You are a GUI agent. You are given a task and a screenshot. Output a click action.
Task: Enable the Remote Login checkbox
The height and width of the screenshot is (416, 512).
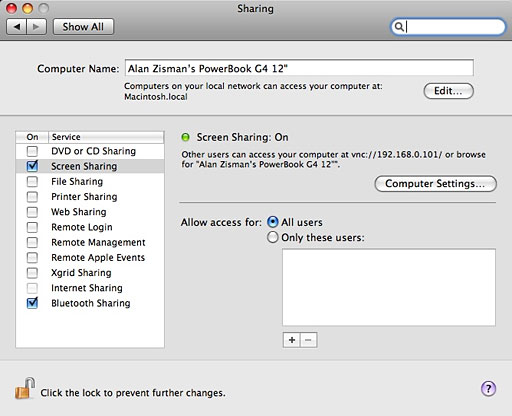(x=32, y=227)
